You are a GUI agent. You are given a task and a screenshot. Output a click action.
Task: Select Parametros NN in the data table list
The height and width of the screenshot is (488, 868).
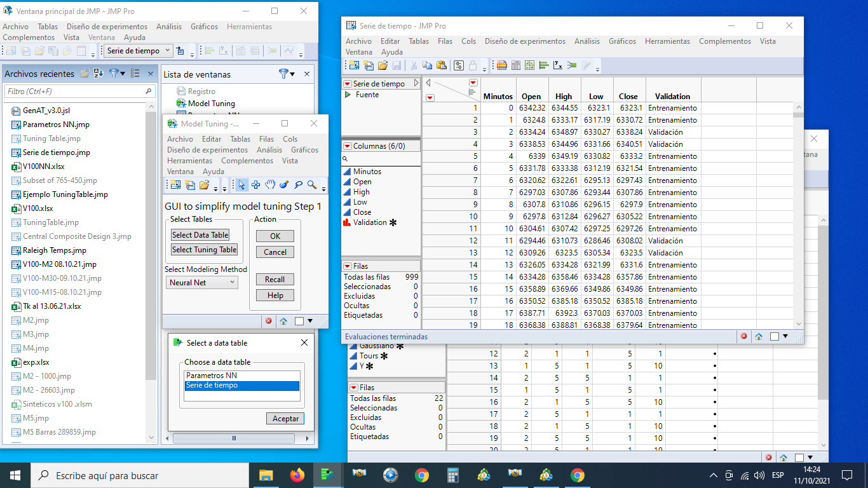[x=241, y=374]
